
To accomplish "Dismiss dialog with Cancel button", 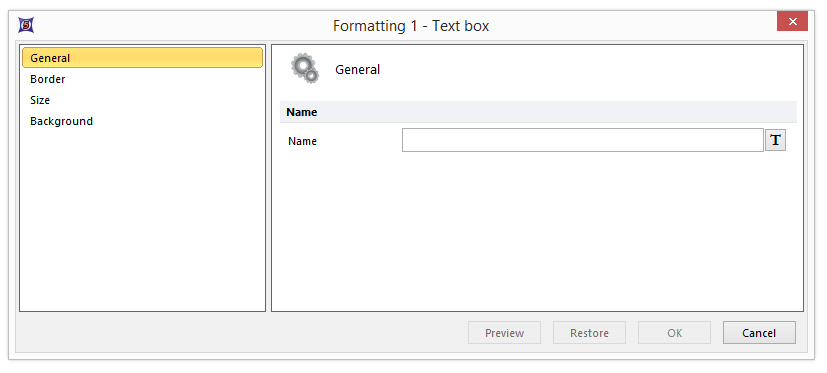I will click(759, 333).
